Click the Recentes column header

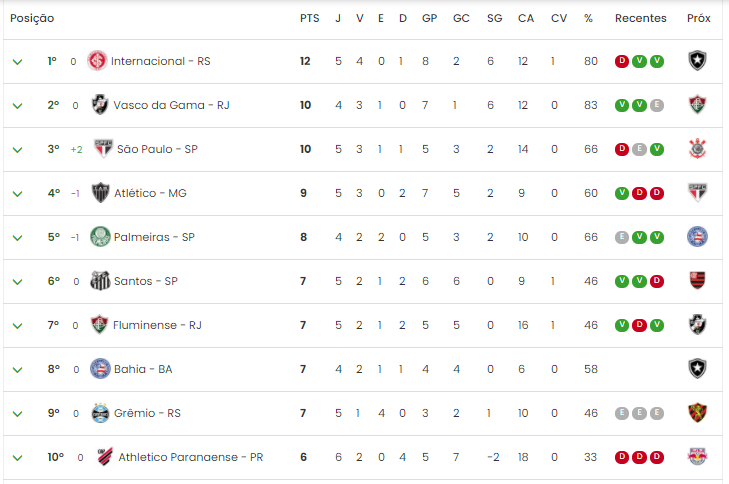tap(640, 18)
